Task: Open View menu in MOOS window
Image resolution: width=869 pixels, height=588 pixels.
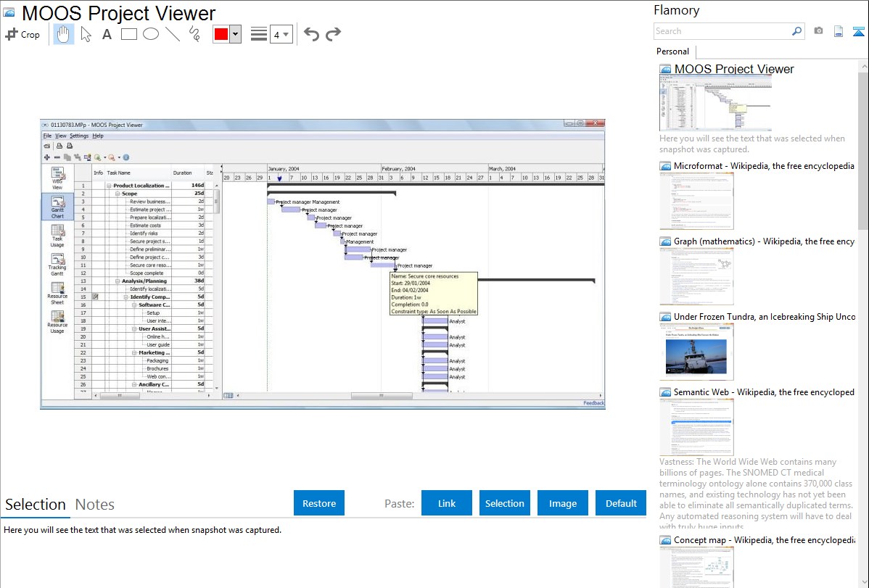Action: click(x=60, y=136)
